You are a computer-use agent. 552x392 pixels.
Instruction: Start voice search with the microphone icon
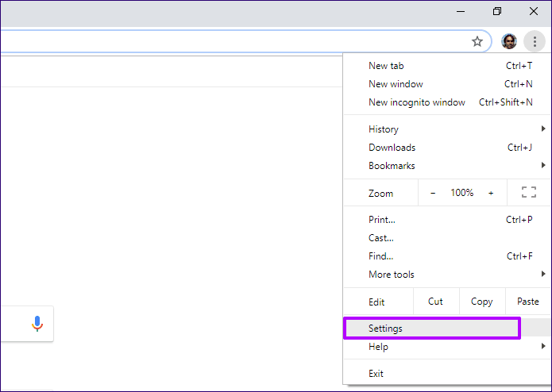pos(37,324)
